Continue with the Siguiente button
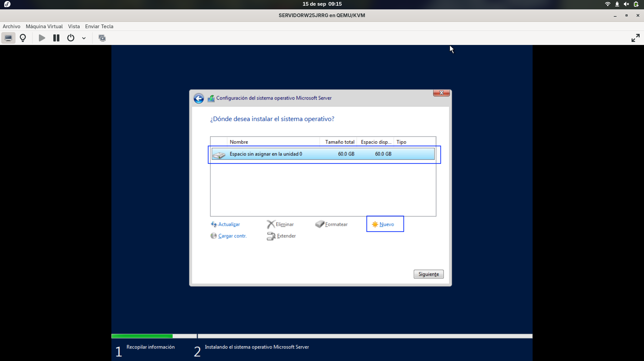The image size is (644, 361). point(429,274)
